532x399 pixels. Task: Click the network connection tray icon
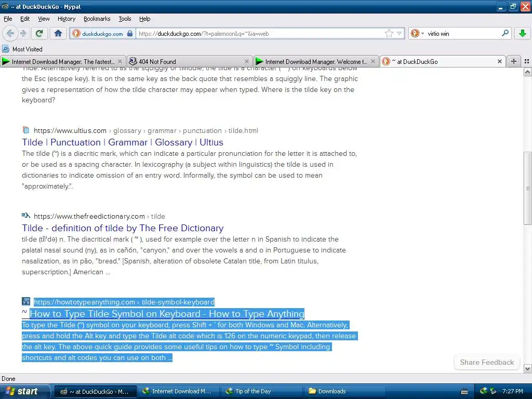(493, 391)
